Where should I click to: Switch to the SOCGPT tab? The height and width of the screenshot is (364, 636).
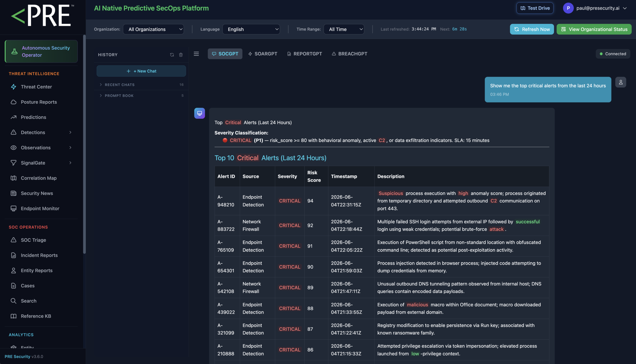[x=225, y=54]
